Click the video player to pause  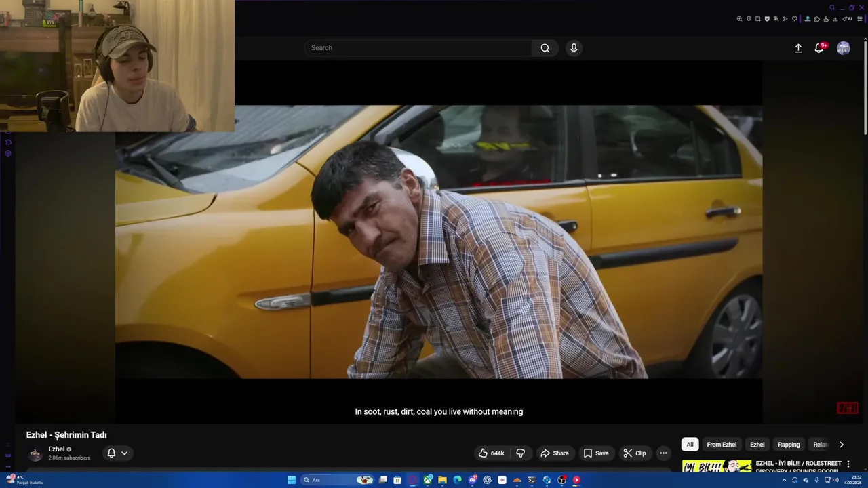[439, 242]
